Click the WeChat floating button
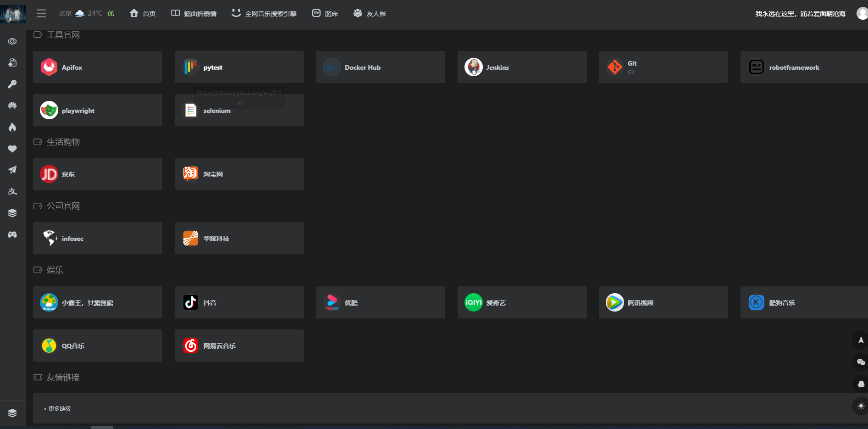 (x=861, y=362)
